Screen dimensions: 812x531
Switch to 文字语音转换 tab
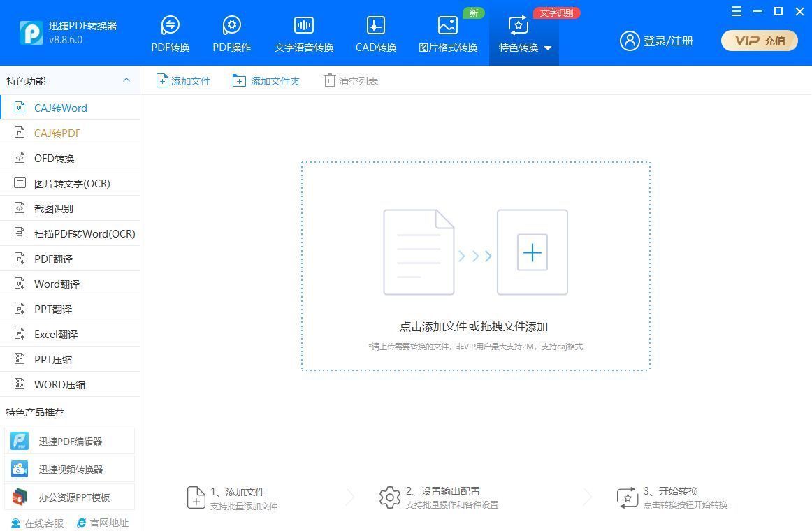[304, 34]
